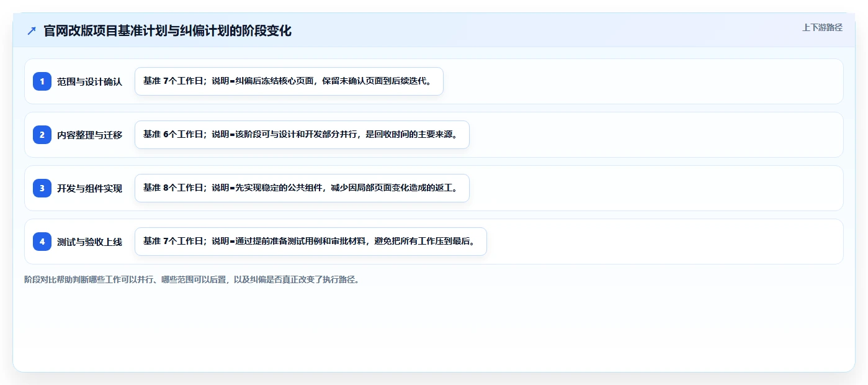Click the 测试与验收上线 stage label
This screenshot has width=868, height=385.
(x=89, y=242)
